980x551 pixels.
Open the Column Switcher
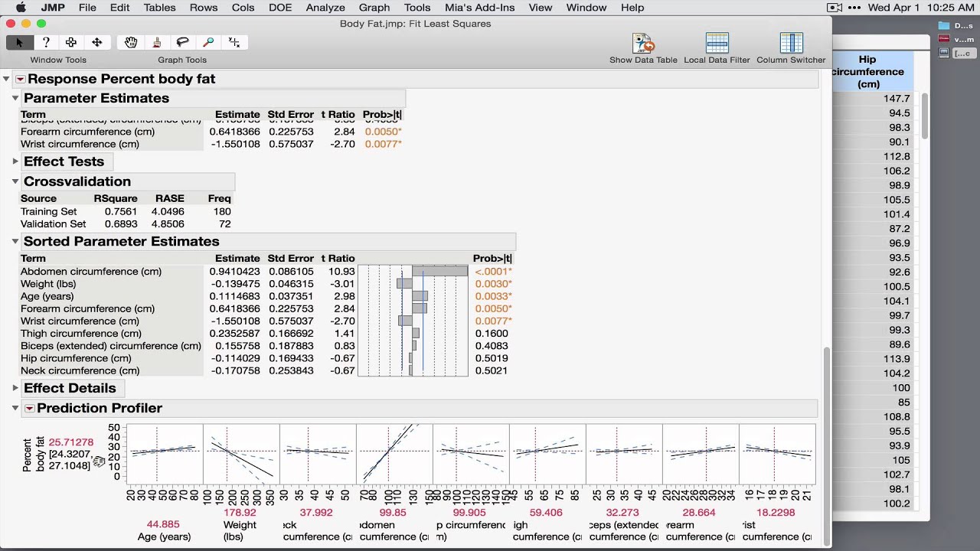pos(791,43)
